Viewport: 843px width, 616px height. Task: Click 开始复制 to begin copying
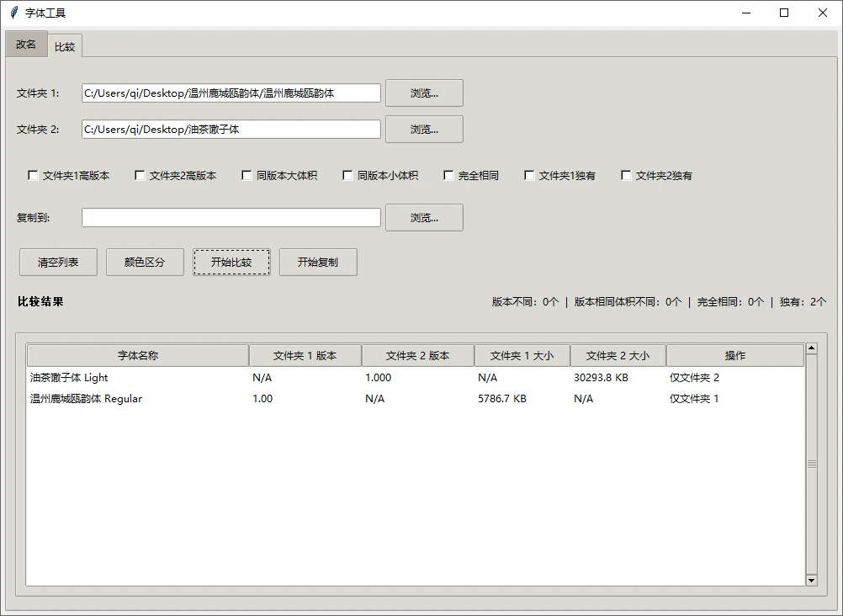coord(318,262)
